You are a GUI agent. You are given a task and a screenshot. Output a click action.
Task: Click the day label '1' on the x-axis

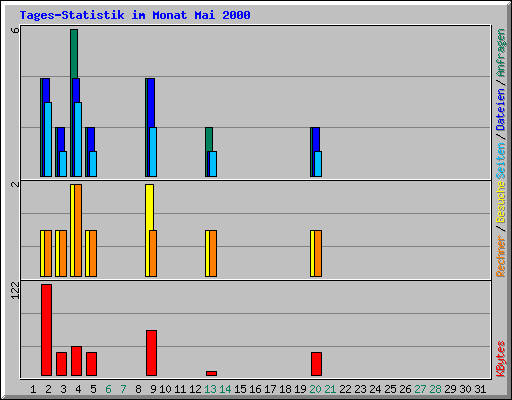(x=33, y=389)
